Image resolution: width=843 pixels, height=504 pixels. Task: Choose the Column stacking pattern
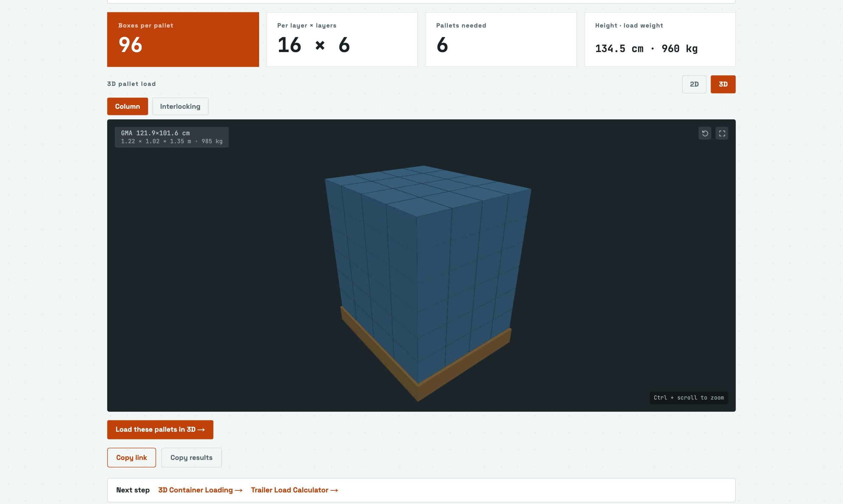pyautogui.click(x=127, y=106)
